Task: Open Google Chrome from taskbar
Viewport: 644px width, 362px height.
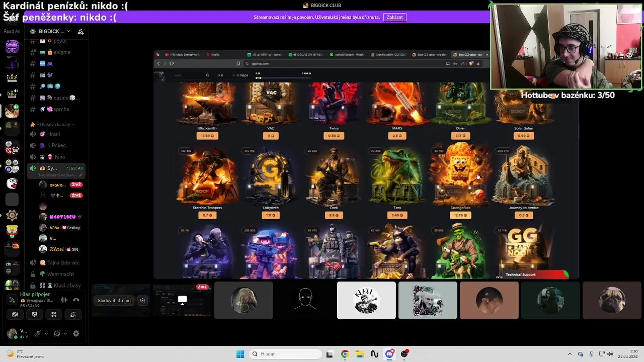Action: pos(345,354)
